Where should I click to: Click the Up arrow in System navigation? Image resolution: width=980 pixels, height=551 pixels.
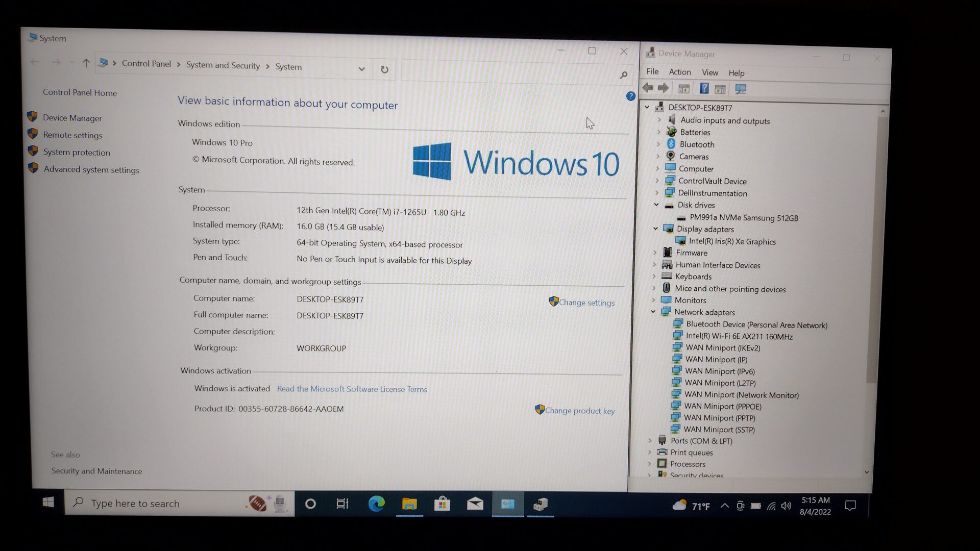click(x=86, y=63)
